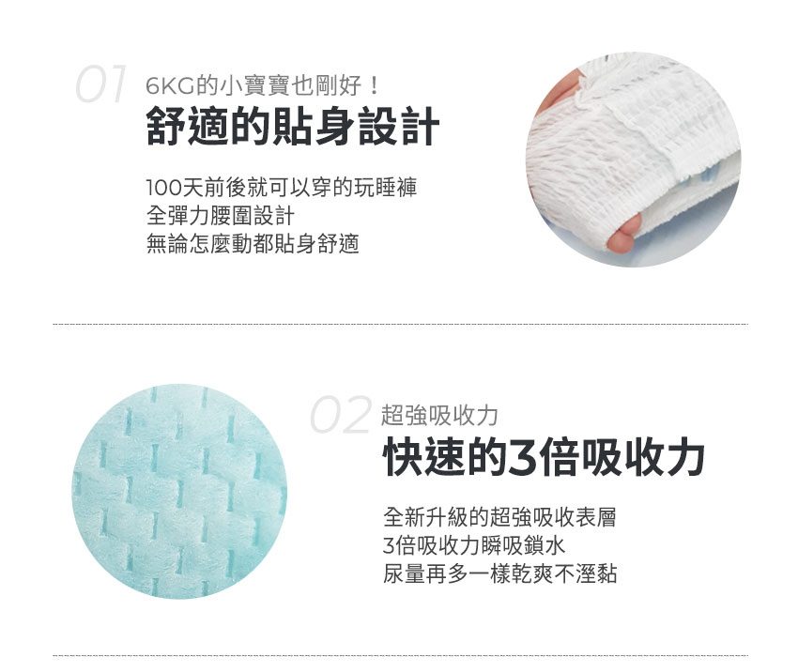Click the subtitle 超強吸收力
The image size is (798, 672).
tap(439, 416)
